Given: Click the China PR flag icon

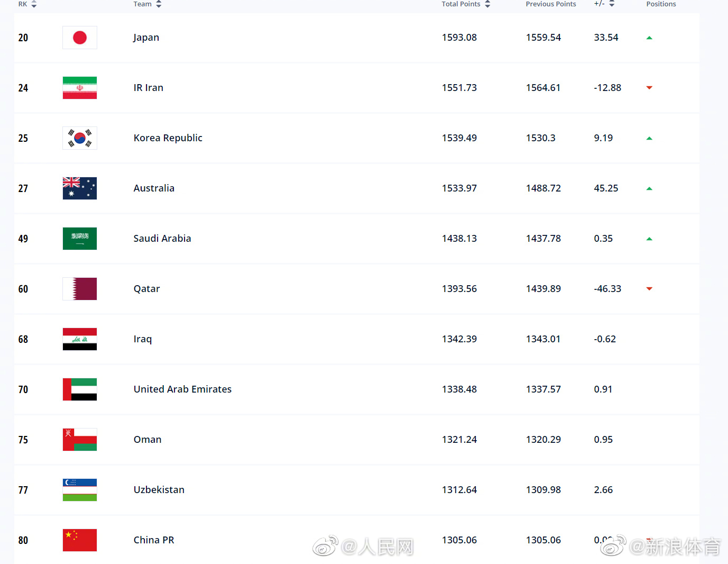Looking at the screenshot, I should 80,540.
